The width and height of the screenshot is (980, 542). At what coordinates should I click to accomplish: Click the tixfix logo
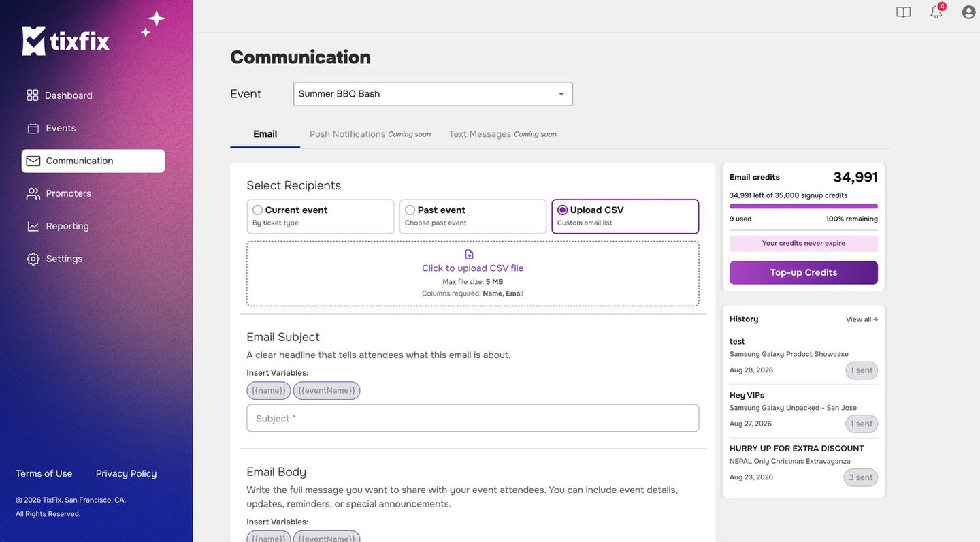(x=65, y=41)
